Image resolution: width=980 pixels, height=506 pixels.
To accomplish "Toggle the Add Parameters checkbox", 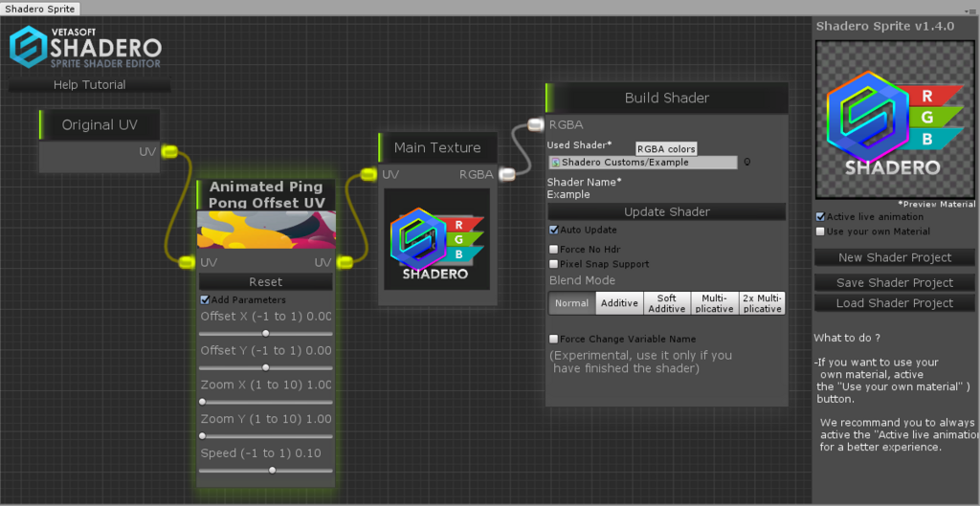I will 205,299.
